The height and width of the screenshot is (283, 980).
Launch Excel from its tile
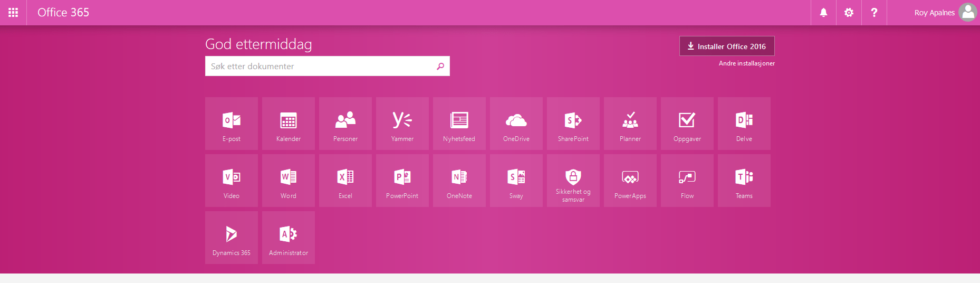[345, 181]
